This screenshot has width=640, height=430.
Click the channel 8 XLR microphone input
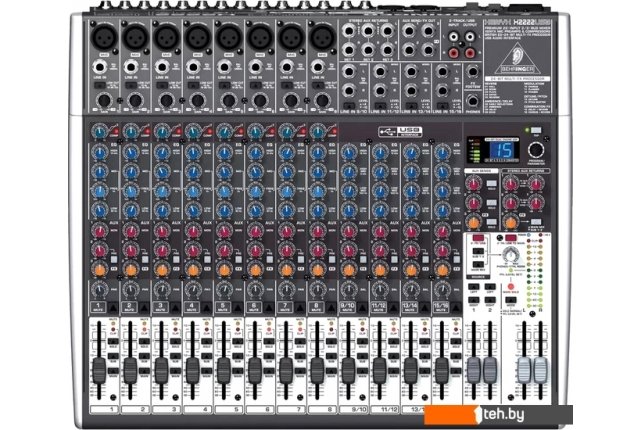click(318, 37)
